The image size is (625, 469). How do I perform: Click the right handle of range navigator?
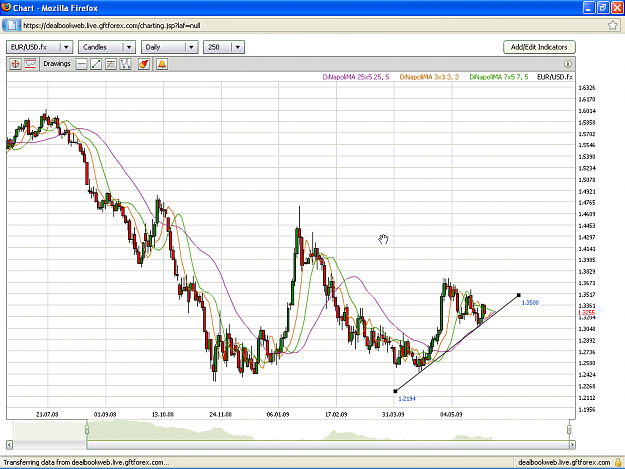click(569, 430)
